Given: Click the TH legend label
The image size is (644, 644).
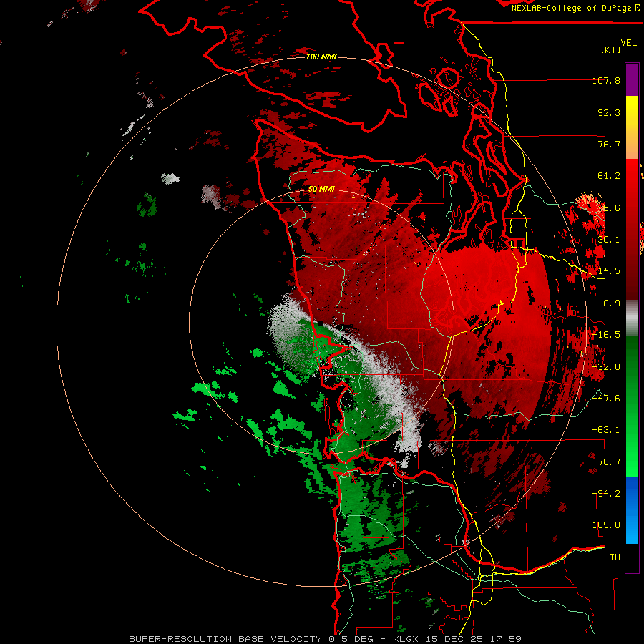Looking at the screenshot, I should tap(615, 557).
